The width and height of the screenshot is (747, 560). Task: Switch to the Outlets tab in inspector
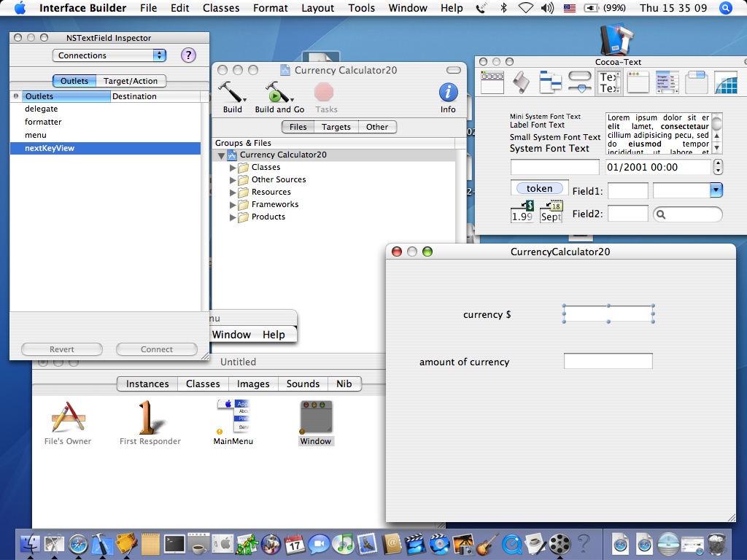coord(74,81)
